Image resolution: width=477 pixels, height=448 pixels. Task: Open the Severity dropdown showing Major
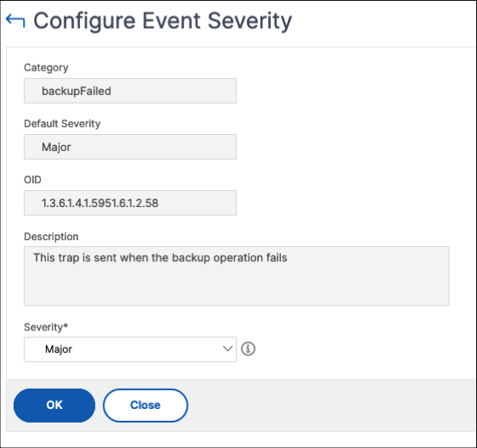130,350
